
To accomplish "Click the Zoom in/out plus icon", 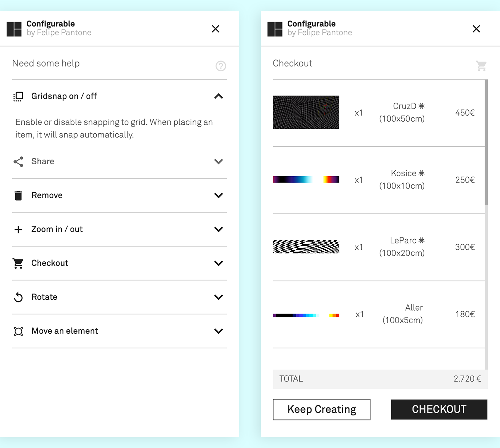I will pos(18,229).
